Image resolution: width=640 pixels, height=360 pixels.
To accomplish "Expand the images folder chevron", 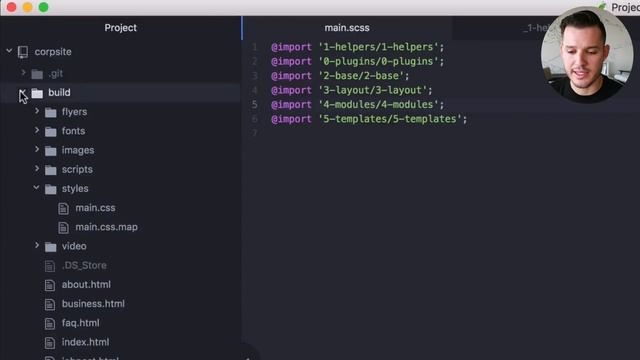I will pos(37,149).
